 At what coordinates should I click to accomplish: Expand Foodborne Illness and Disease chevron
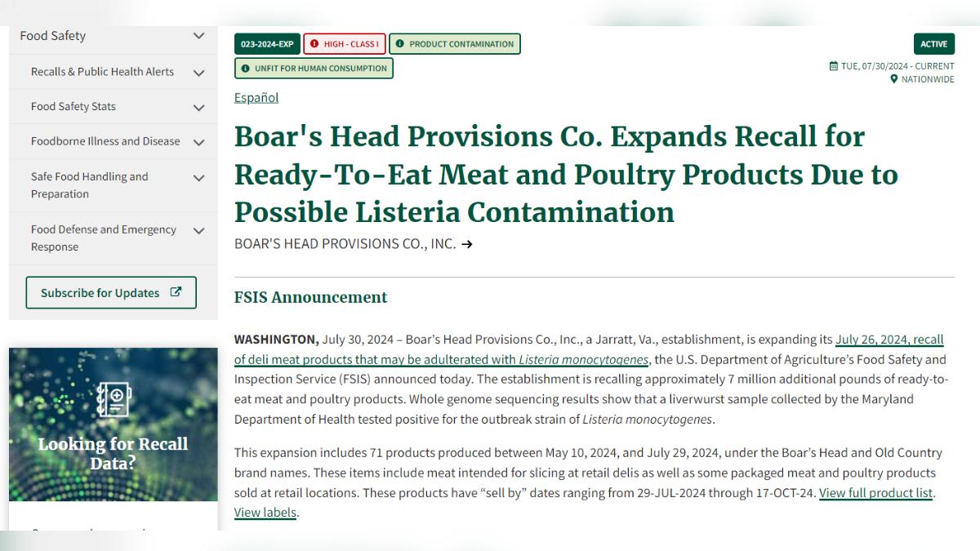[198, 142]
